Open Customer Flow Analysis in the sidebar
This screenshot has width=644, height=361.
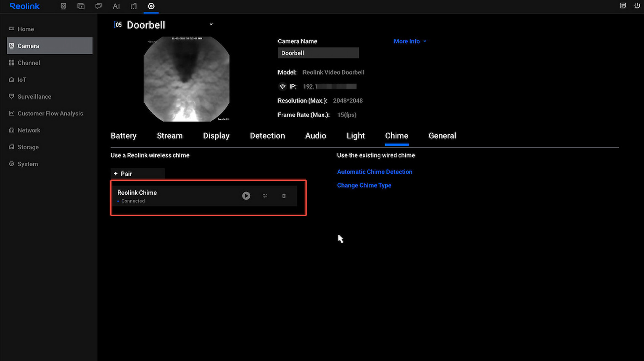(x=50, y=113)
